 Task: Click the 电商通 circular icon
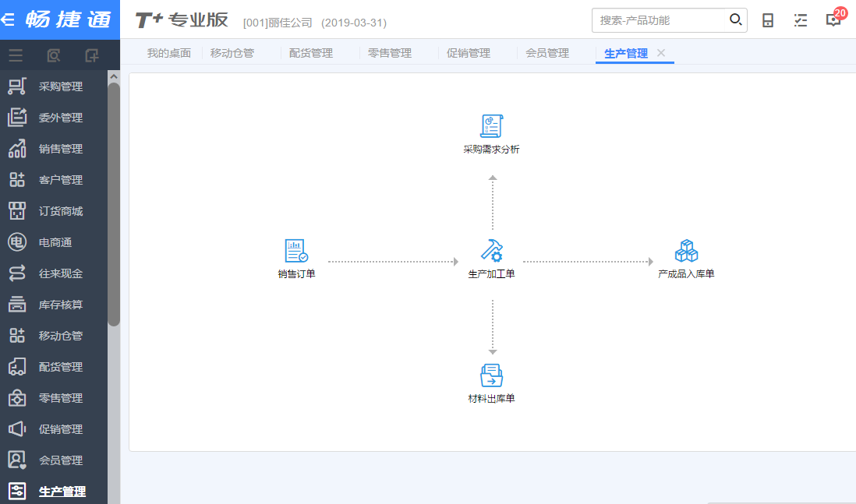pyautogui.click(x=17, y=241)
